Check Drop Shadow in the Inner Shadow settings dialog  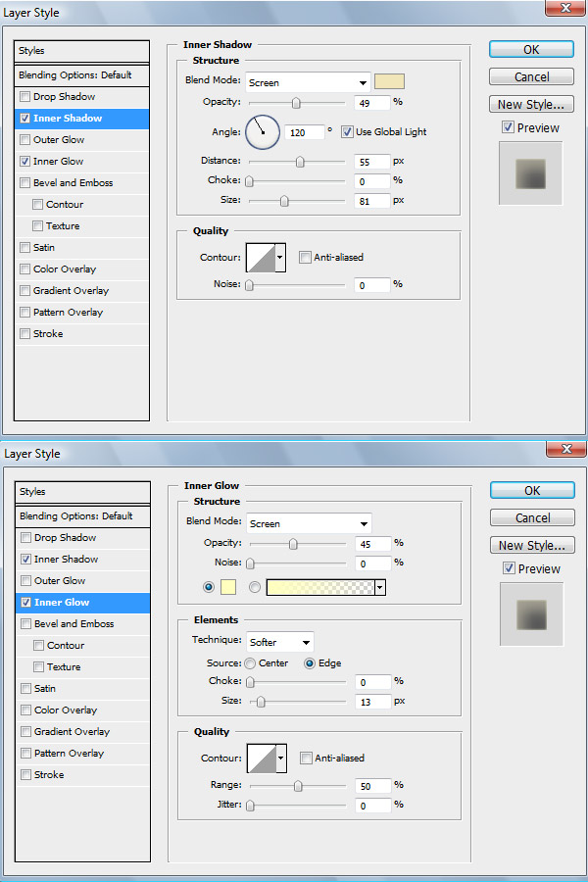(24, 97)
